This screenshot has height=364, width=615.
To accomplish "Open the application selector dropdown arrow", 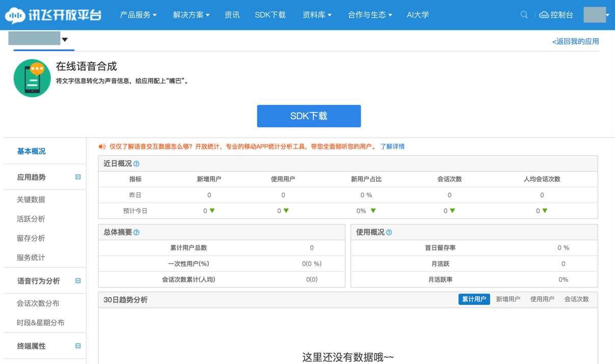I will coord(65,40).
